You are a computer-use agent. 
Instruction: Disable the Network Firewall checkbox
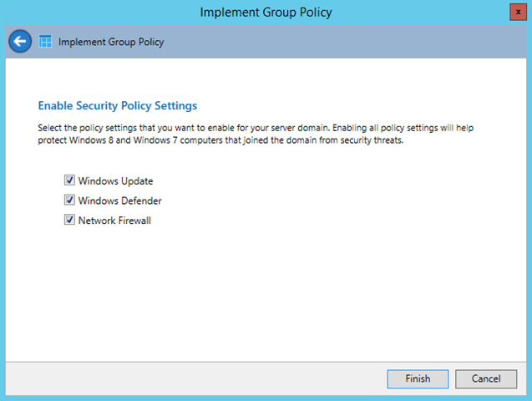coord(69,220)
